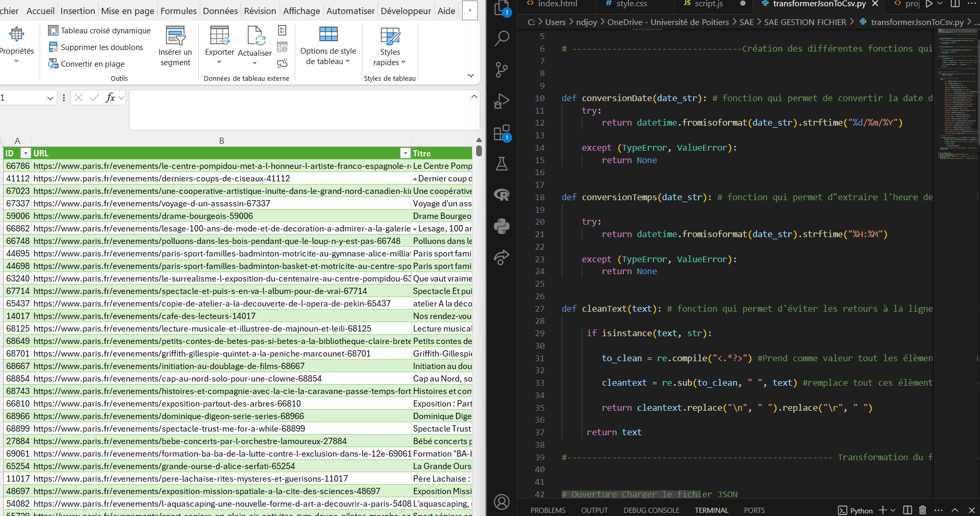
Task: Open Formules ribbon tab
Action: pyautogui.click(x=178, y=11)
